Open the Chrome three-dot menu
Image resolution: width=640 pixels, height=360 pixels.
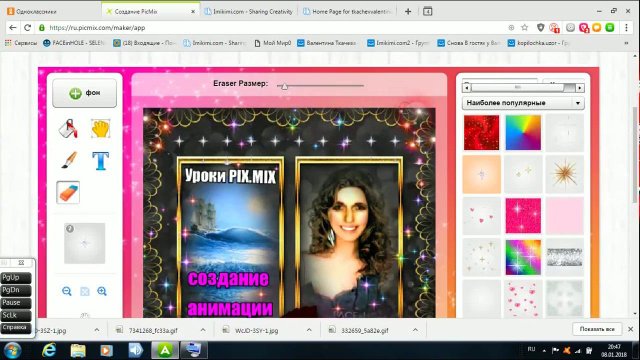tap(626, 28)
